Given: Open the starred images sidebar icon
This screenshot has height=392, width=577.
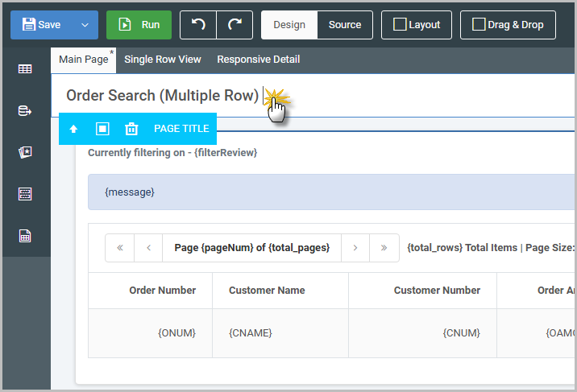Looking at the screenshot, I should tap(25, 153).
